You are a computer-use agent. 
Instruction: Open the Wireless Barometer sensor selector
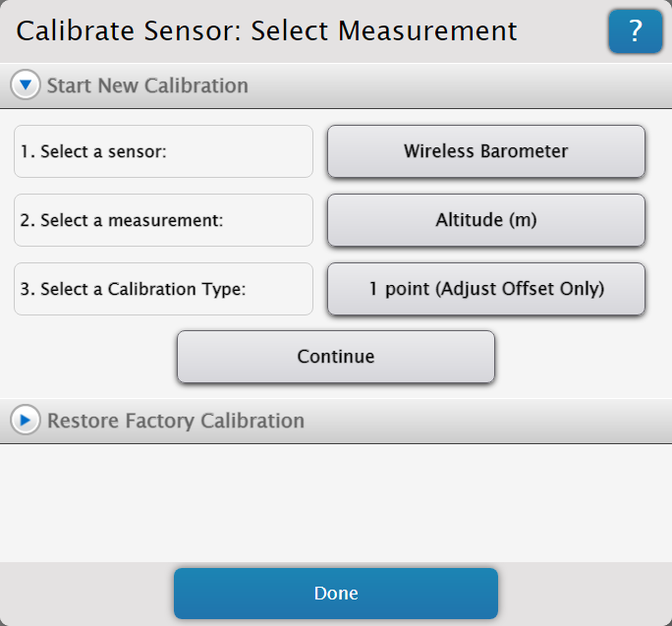(486, 151)
